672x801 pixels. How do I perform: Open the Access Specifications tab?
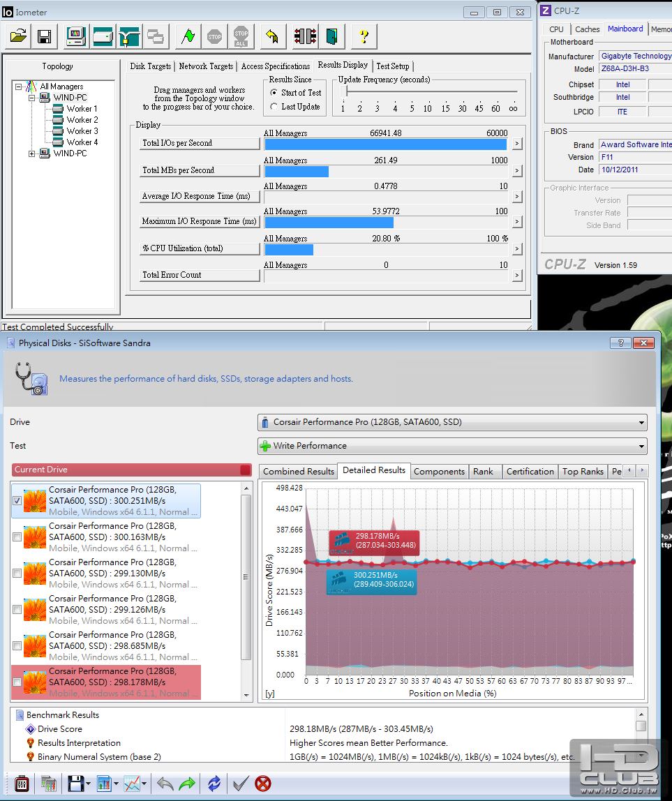(x=276, y=66)
